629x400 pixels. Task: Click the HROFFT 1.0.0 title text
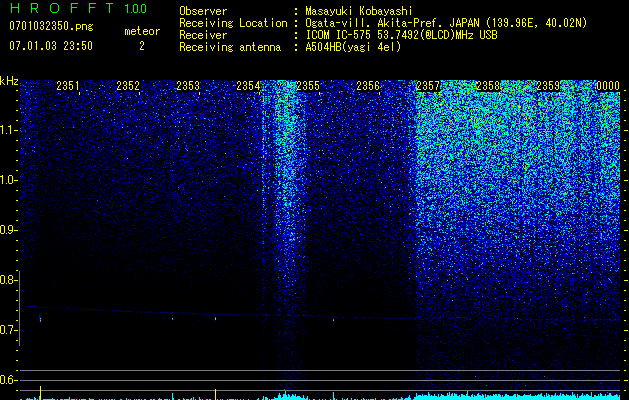click(x=78, y=8)
